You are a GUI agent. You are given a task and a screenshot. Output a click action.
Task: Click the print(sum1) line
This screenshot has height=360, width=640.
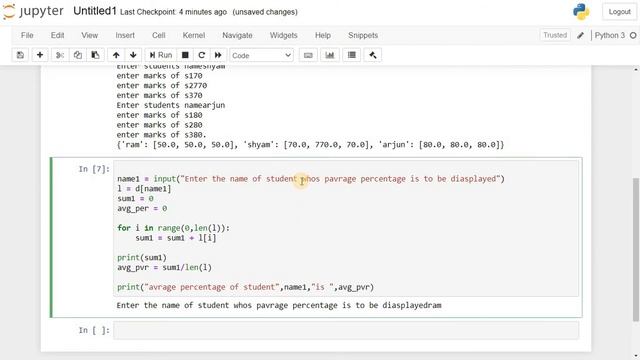click(x=142, y=258)
